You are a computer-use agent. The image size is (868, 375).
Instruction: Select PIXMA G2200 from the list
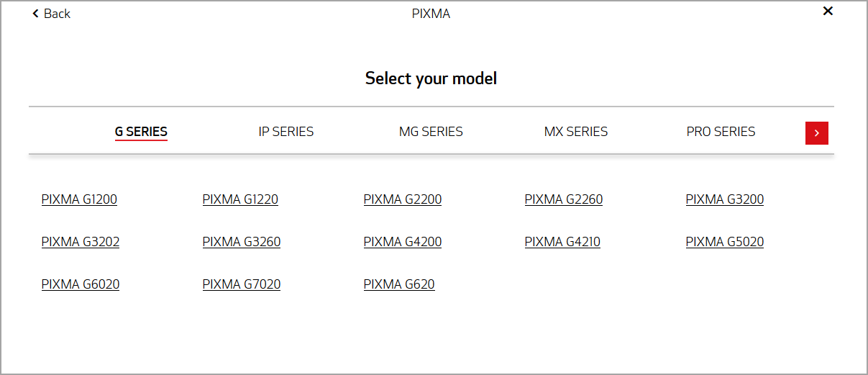pyautogui.click(x=403, y=199)
